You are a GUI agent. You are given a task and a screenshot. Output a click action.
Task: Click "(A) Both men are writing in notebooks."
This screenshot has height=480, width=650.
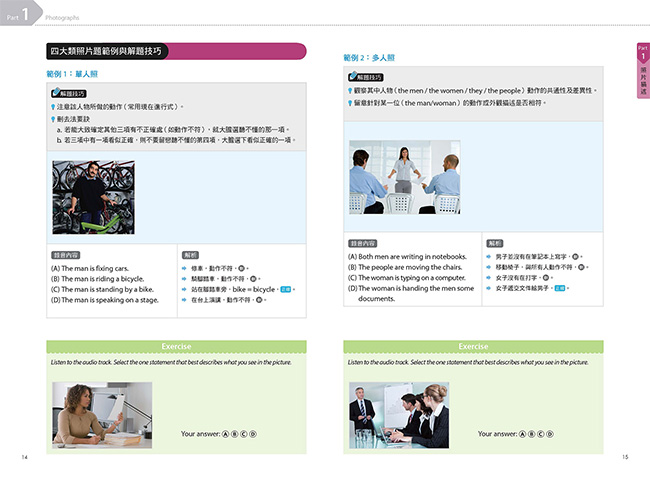[407, 257]
